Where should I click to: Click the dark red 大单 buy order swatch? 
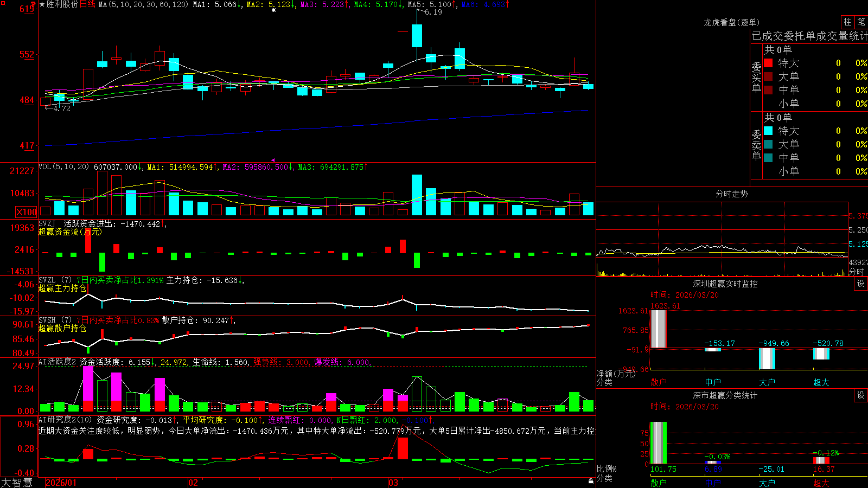(x=768, y=76)
